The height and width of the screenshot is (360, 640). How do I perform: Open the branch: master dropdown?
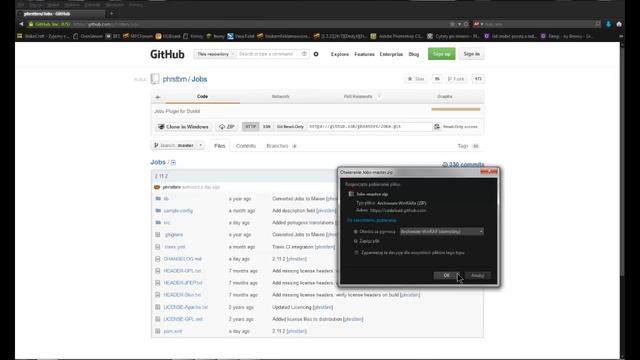tap(178, 145)
